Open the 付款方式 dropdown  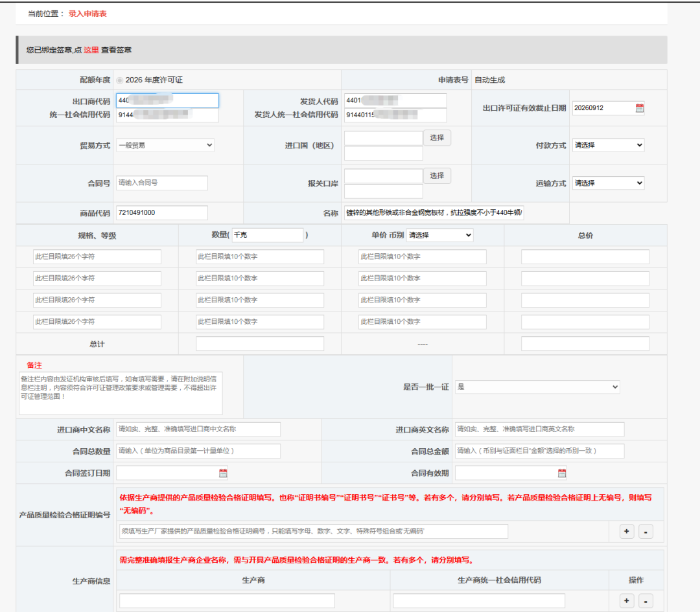pyautogui.click(x=607, y=146)
